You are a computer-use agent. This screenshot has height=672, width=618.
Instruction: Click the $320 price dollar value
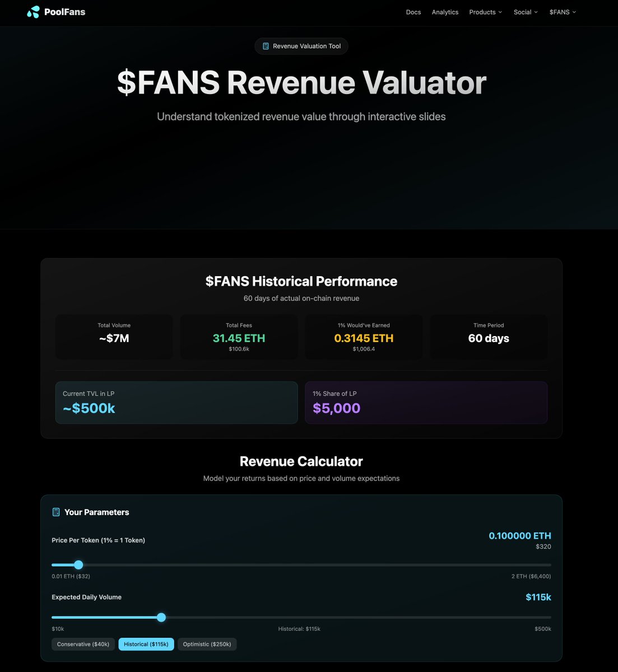(x=543, y=547)
